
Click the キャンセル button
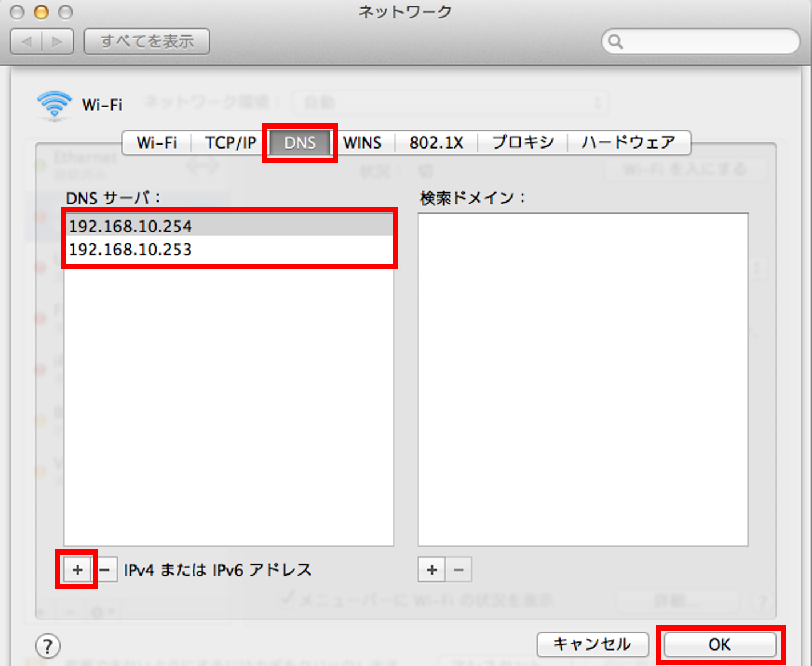593,644
